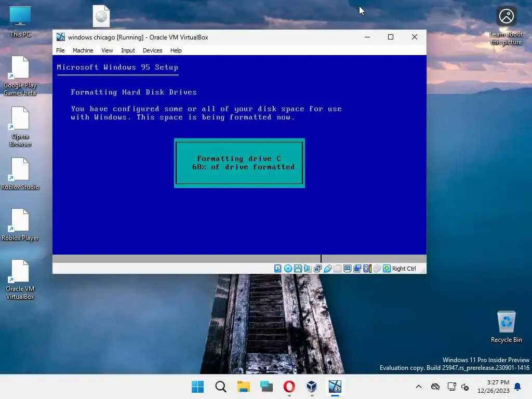Open the clock showing 3:27 PM
The image size is (532, 399).
coord(494,387)
